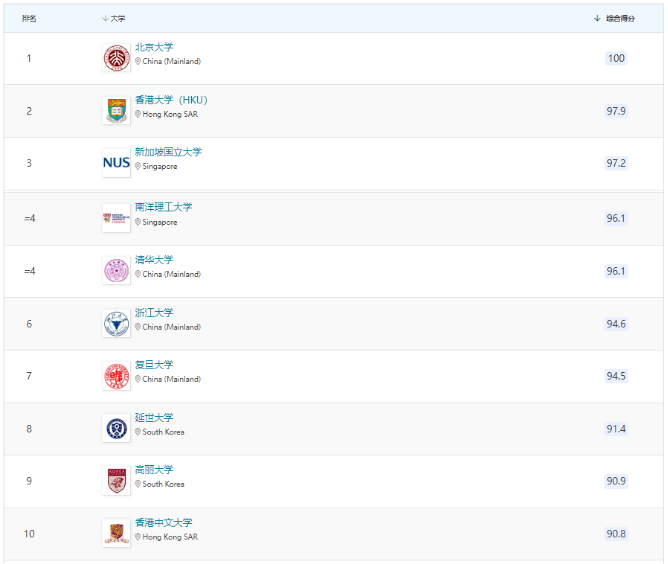Viewport: 668px width, 564px height.
Task: Open the 北京大学 link
Action: pos(154,47)
